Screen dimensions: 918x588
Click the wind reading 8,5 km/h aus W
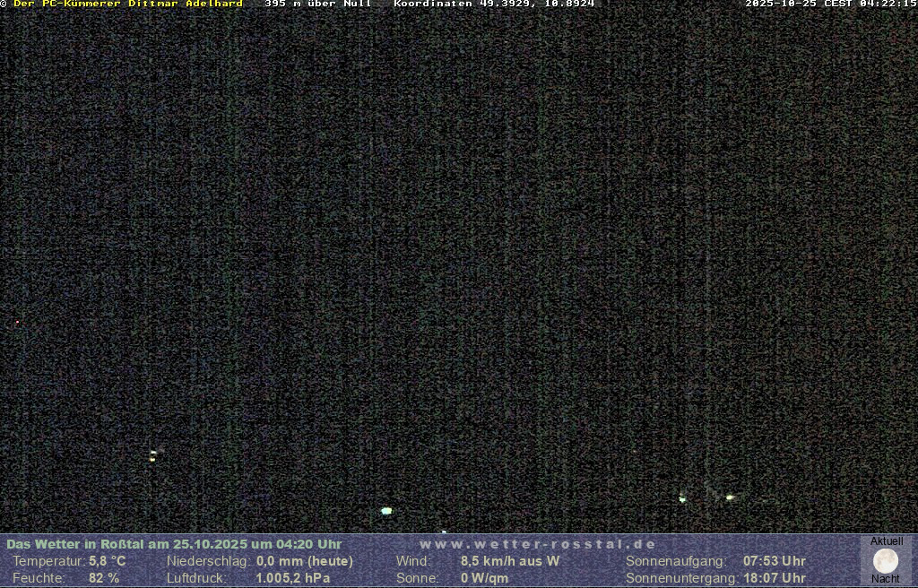pos(510,561)
